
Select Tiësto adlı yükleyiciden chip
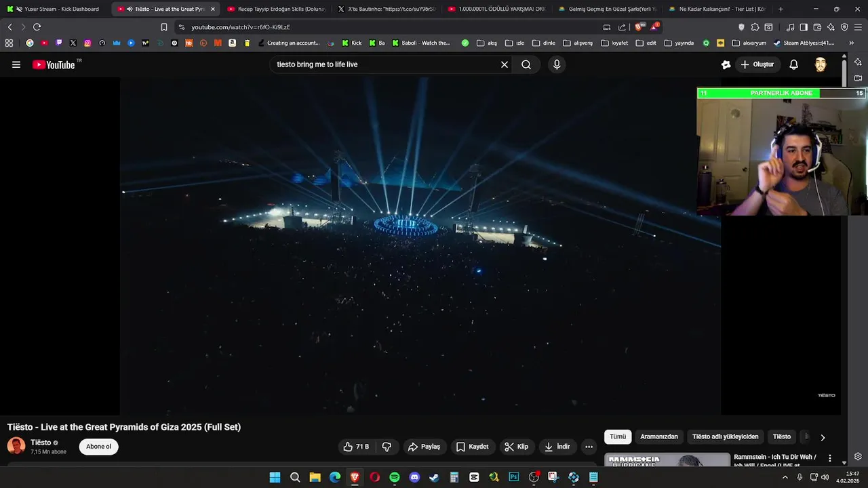[x=726, y=436]
